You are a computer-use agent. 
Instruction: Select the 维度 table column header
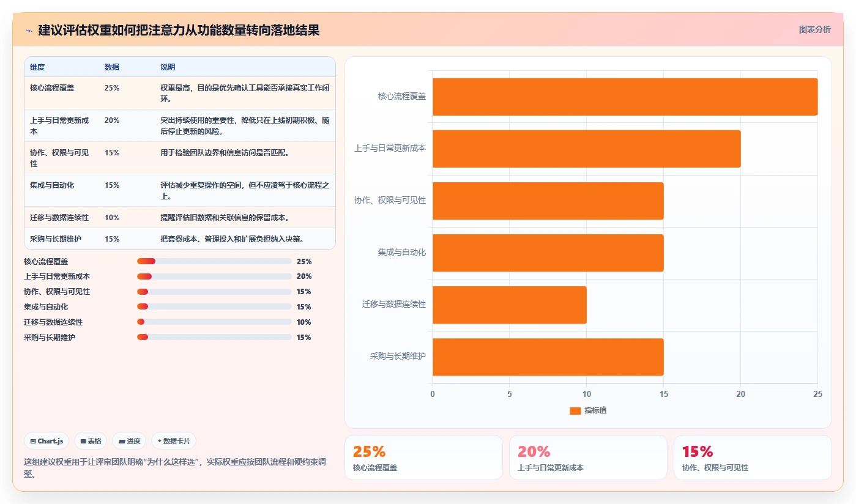point(37,67)
